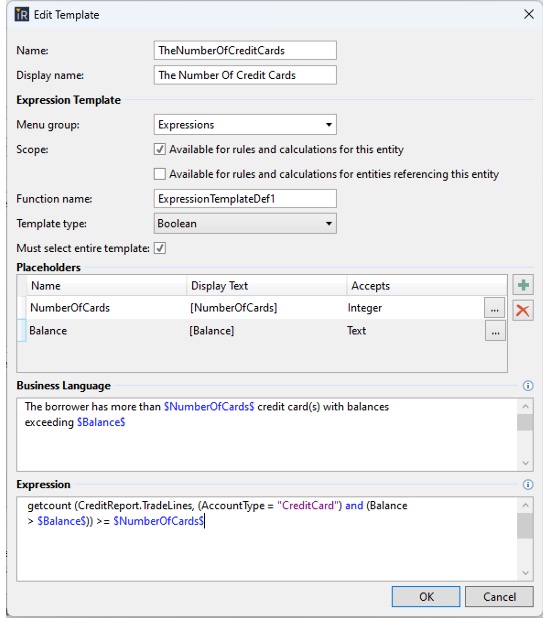Open the Business Language info icon
Screen dimensions: 543x618
coord(528,386)
